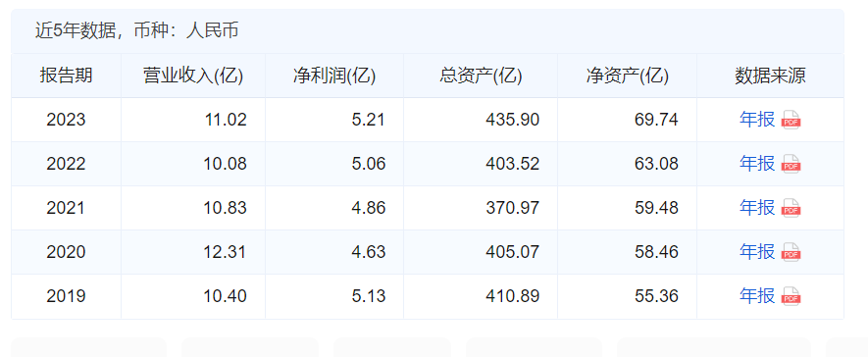Select the 总资产(亿) column header
Screen dimensions: 868x357
click(x=481, y=76)
